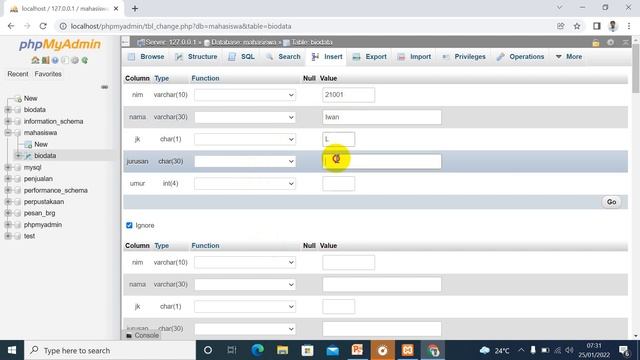The height and width of the screenshot is (360, 640).
Task: Open a new browser tab
Action: [x=135, y=8]
